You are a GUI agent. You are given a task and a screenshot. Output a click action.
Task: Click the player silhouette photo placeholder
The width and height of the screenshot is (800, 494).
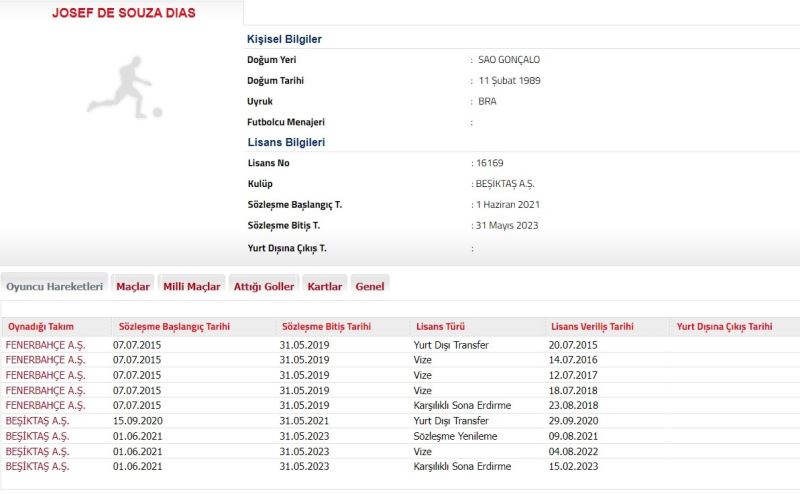click(125, 88)
